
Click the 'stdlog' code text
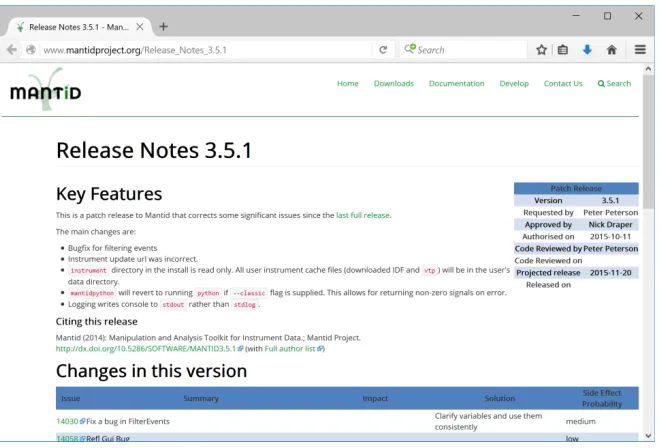point(244,304)
